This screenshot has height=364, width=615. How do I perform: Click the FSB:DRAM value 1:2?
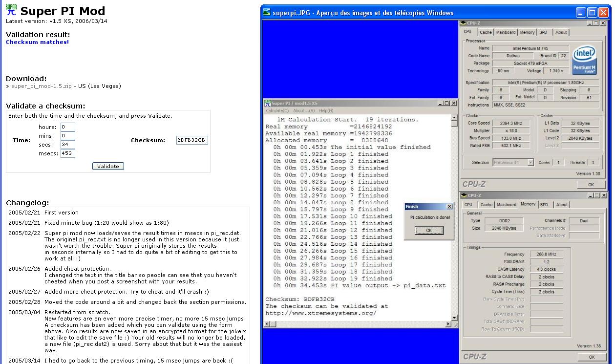546,262
